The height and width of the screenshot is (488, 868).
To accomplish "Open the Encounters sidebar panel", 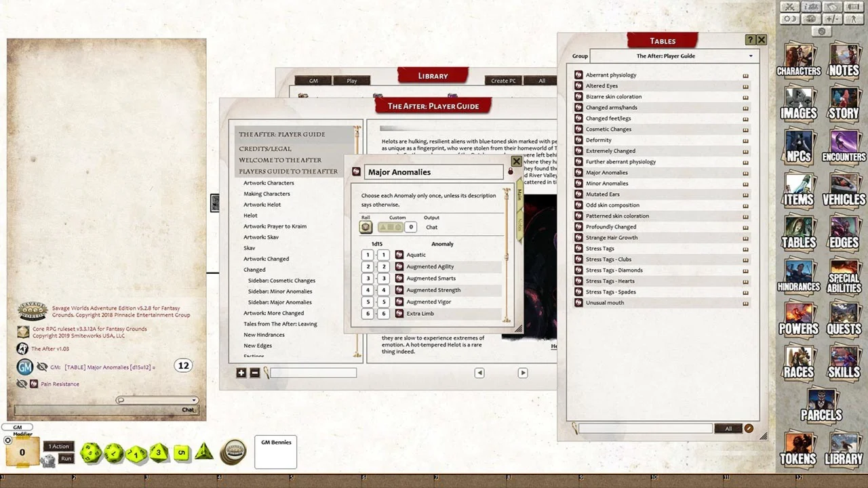I will click(844, 147).
